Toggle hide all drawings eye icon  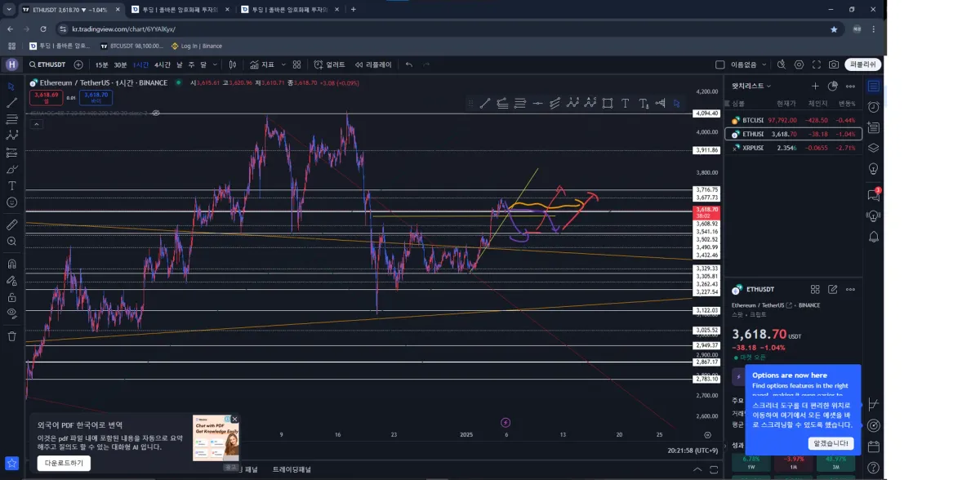(11, 313)
